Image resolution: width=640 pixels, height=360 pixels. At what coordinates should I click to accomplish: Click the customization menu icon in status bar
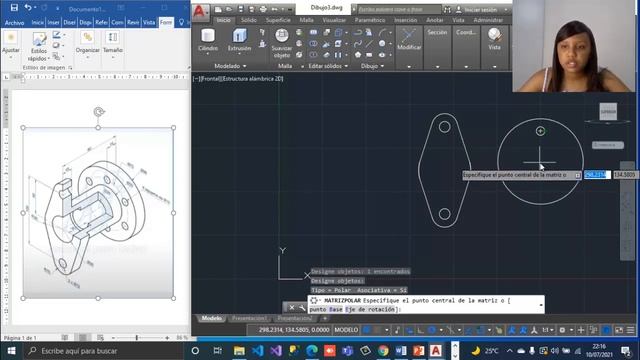click(x=631, y=330)
